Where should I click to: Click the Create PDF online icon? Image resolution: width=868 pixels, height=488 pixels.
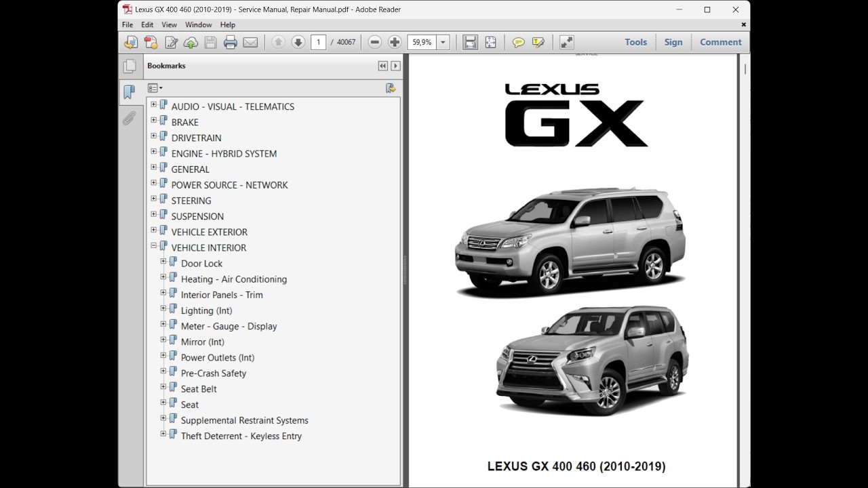tap(151, 42)
